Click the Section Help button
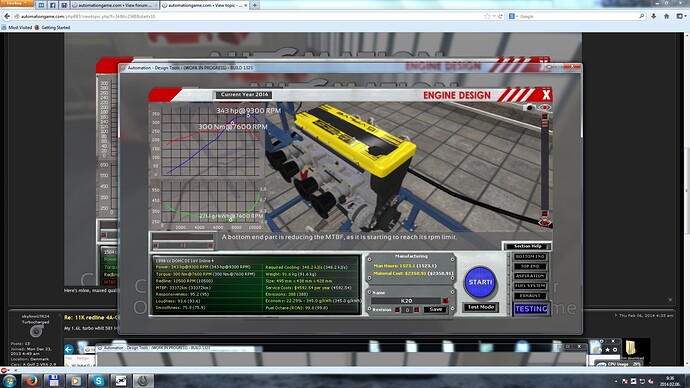Image resolution: width=690 pixels, height=388 pixels. pyautogui.click(x=527, y=246)
